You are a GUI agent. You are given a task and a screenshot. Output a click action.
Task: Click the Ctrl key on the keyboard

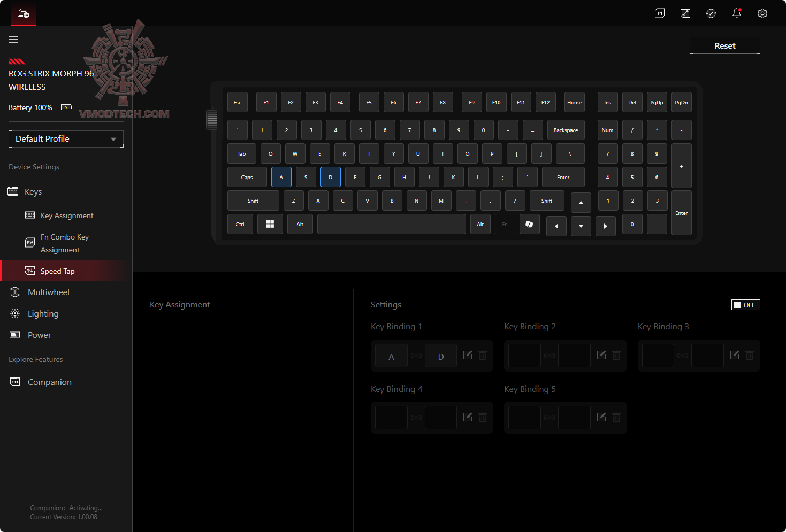(x=240, y=225)
